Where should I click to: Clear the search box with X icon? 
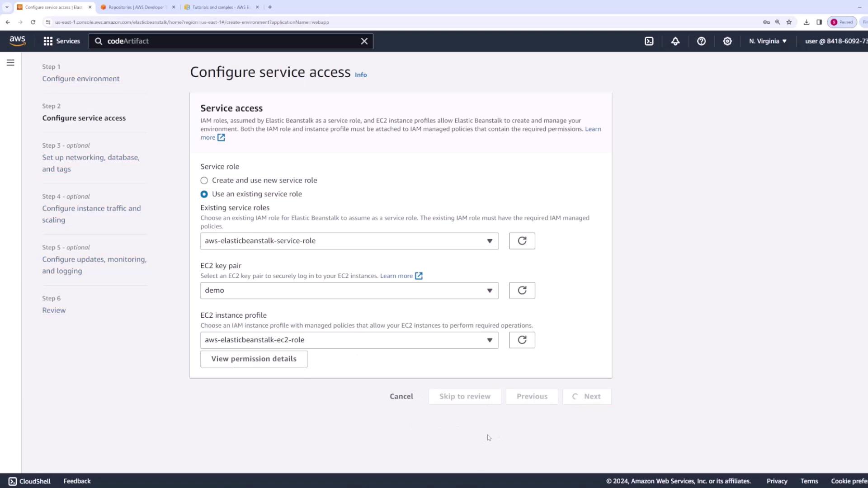tap(364, 41)
